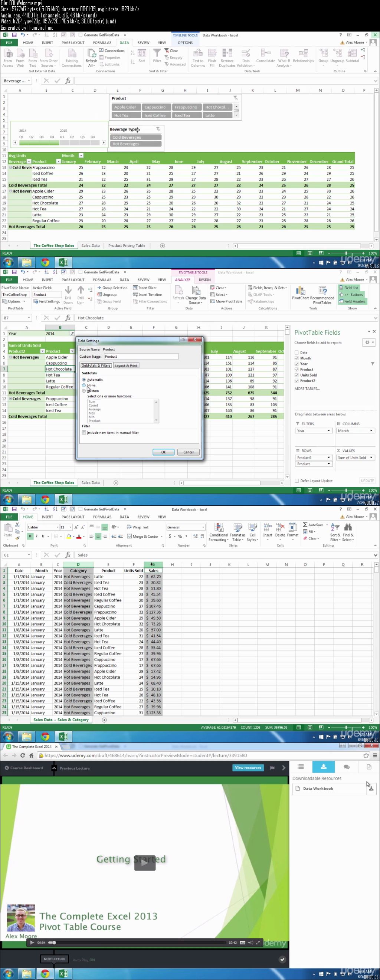
Task: Click Cancel in Field Settings dialog
Action: (x=189, y=452)
